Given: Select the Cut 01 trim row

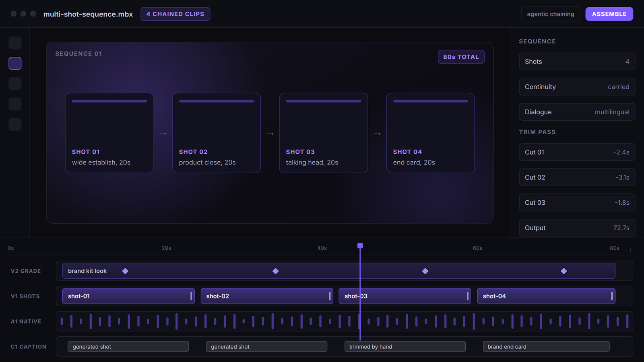Looking at the screenshot, I should coord(577,152).
